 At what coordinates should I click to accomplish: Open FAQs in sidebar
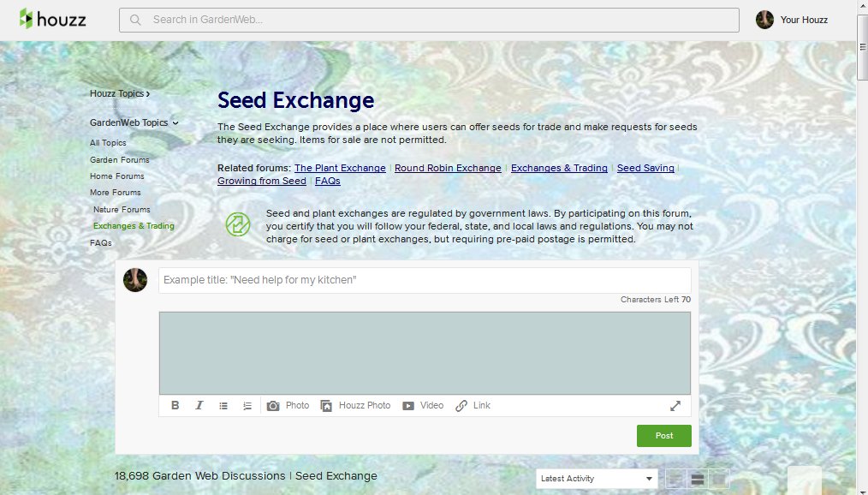point(101,242)
